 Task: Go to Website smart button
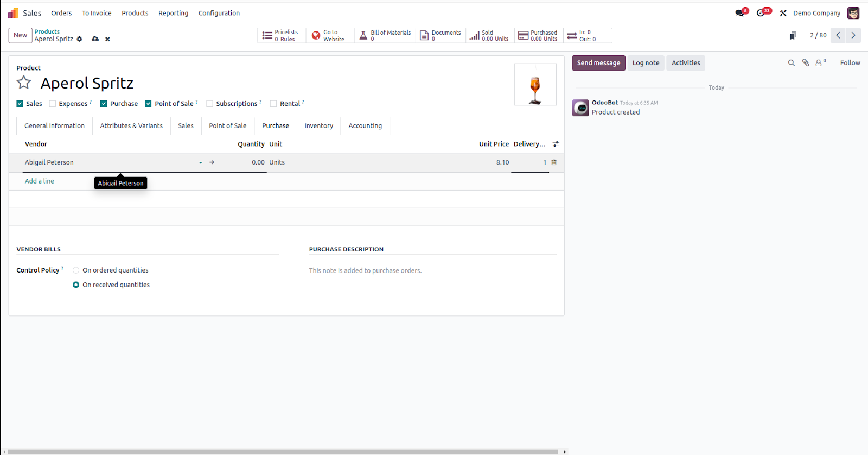(330, 35)
